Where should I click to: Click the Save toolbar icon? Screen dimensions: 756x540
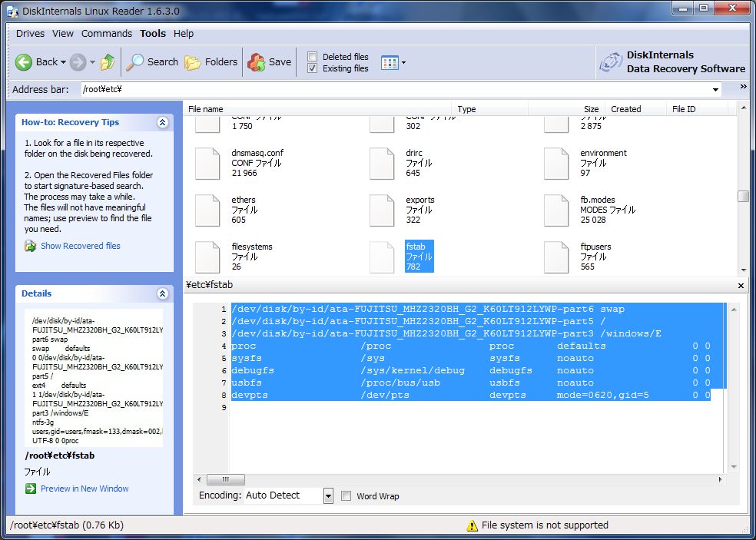click(256, 62)
